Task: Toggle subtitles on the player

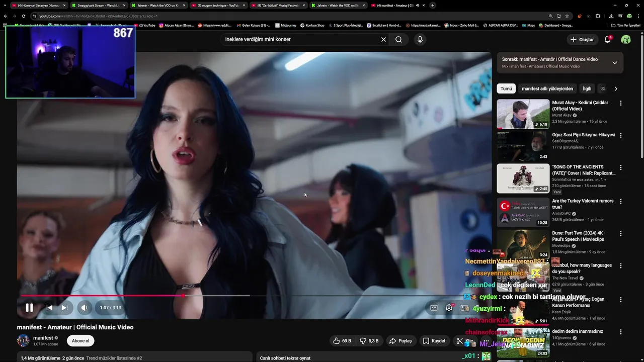Action: pos(434,308)
